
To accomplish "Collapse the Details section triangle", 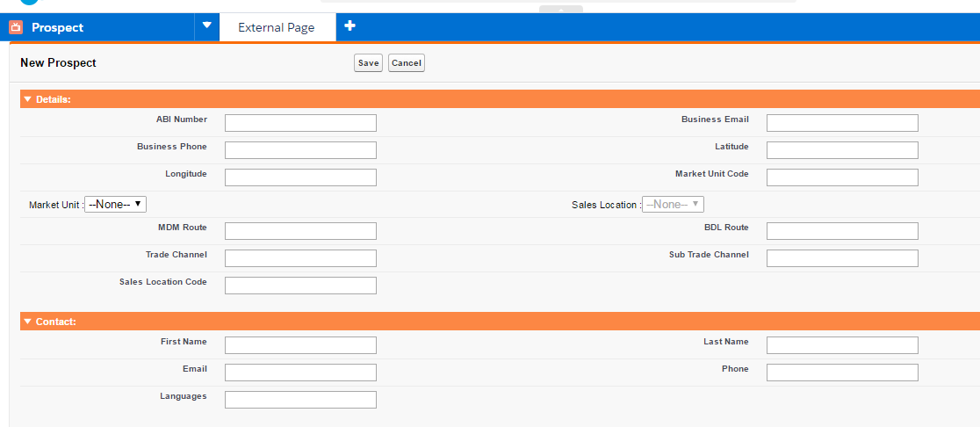I will coord(27,98).
